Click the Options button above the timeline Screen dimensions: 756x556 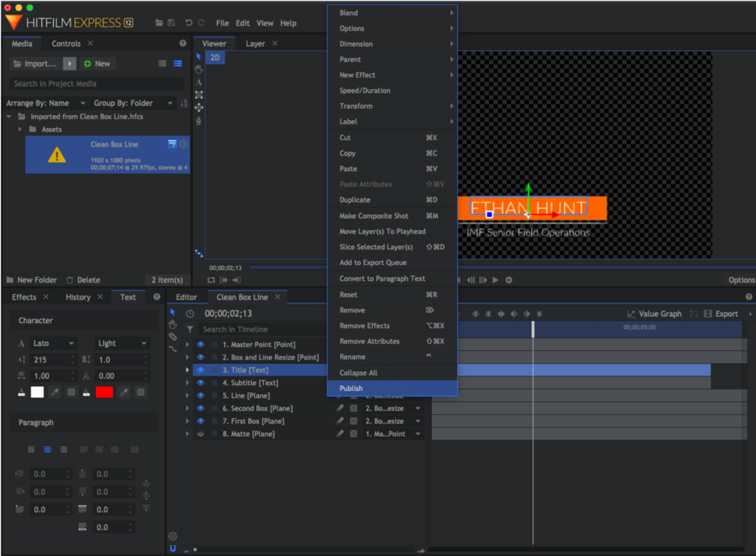click(741, 279)
